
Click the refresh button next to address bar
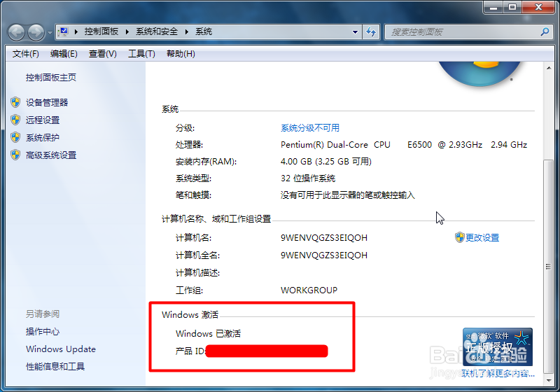coord(371,32)
